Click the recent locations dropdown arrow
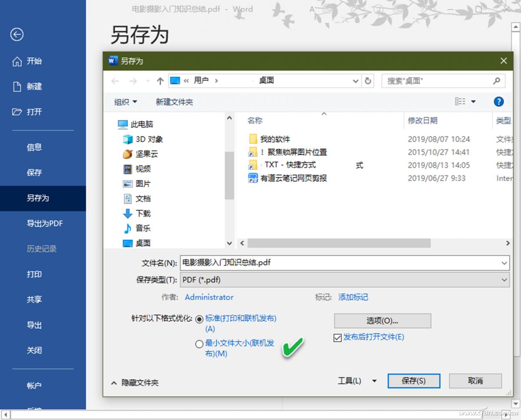 [x=148, y=81]
